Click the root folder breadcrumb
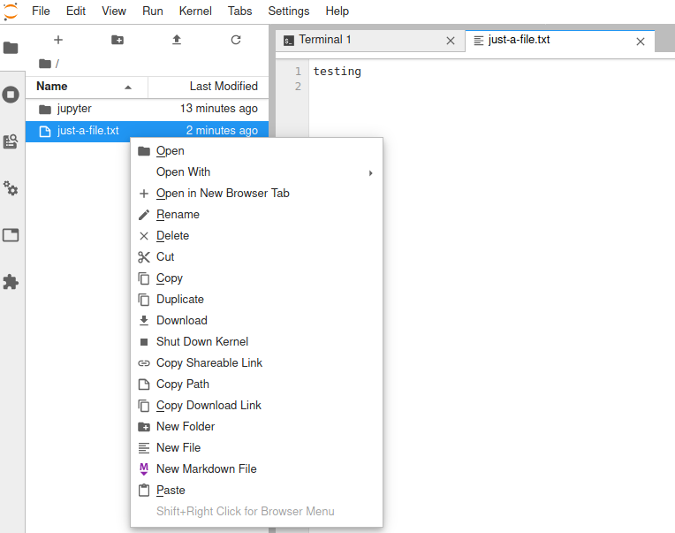Screen dimensions: 675x533 (46, 63)
